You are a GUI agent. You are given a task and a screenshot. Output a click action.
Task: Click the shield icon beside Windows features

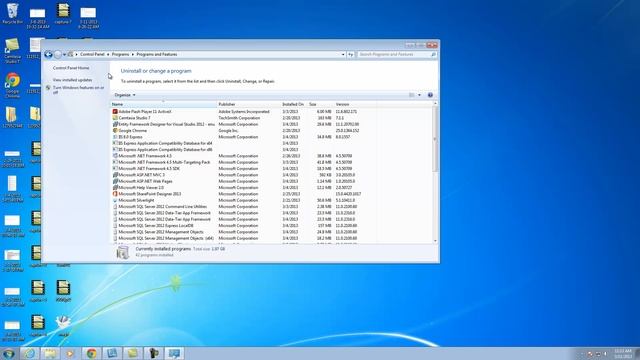[48, 88]
